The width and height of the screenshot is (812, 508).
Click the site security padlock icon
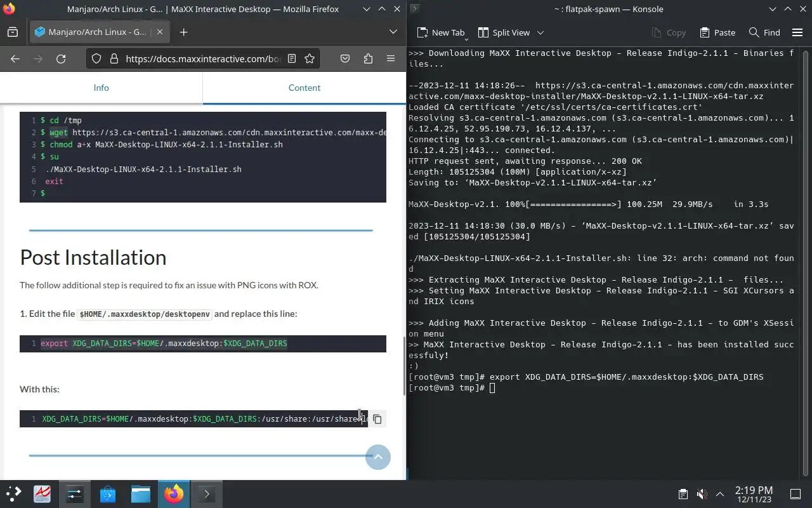pyautogui.click(x=114, y=58)
